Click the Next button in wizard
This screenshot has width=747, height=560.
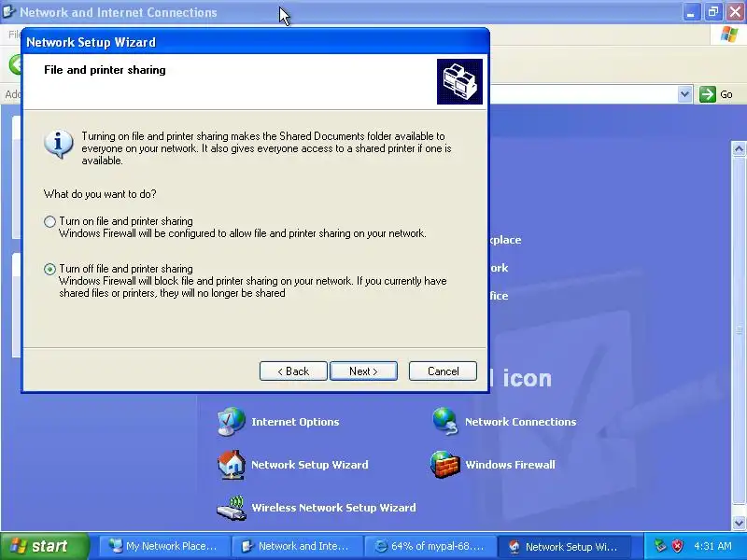[x=363, y=371]
